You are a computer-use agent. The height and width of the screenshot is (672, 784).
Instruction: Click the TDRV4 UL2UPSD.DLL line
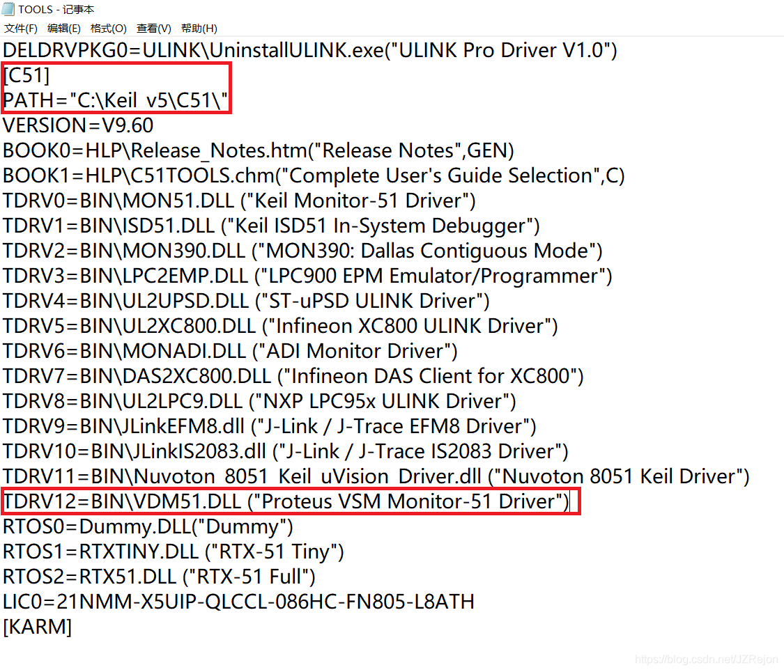[x=246, y=301]
